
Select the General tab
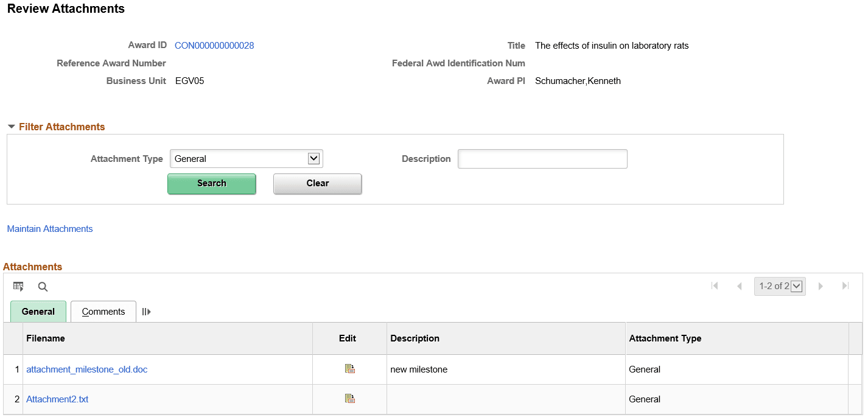[38, 311]
